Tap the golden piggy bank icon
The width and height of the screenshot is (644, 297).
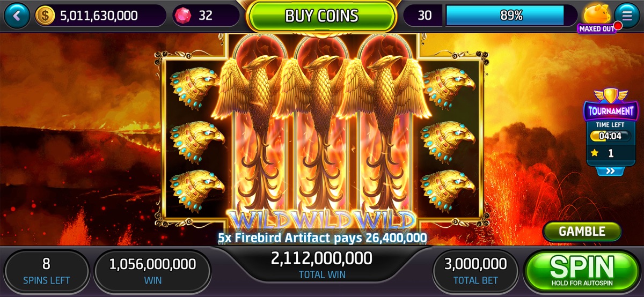coord(597,13)
